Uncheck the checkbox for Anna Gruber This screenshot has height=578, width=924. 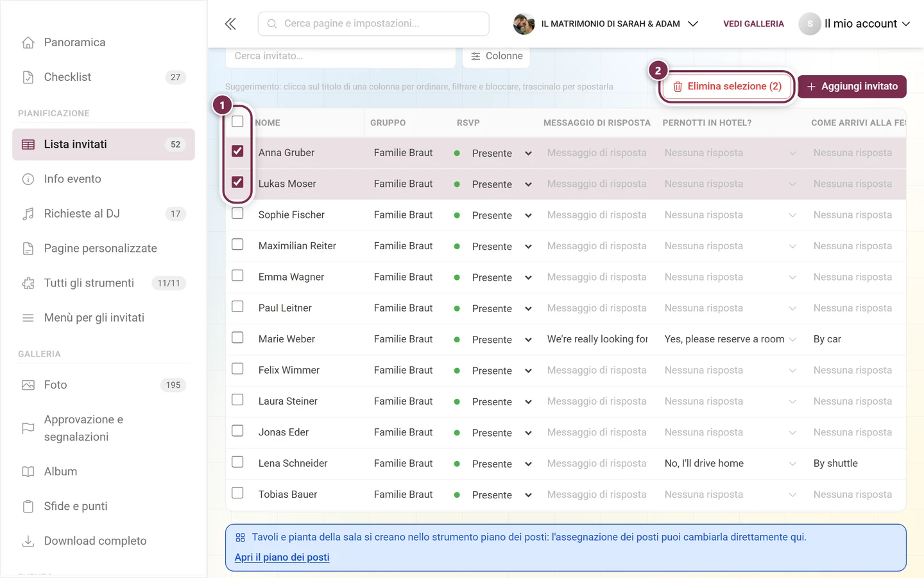[x=237, y=151]
